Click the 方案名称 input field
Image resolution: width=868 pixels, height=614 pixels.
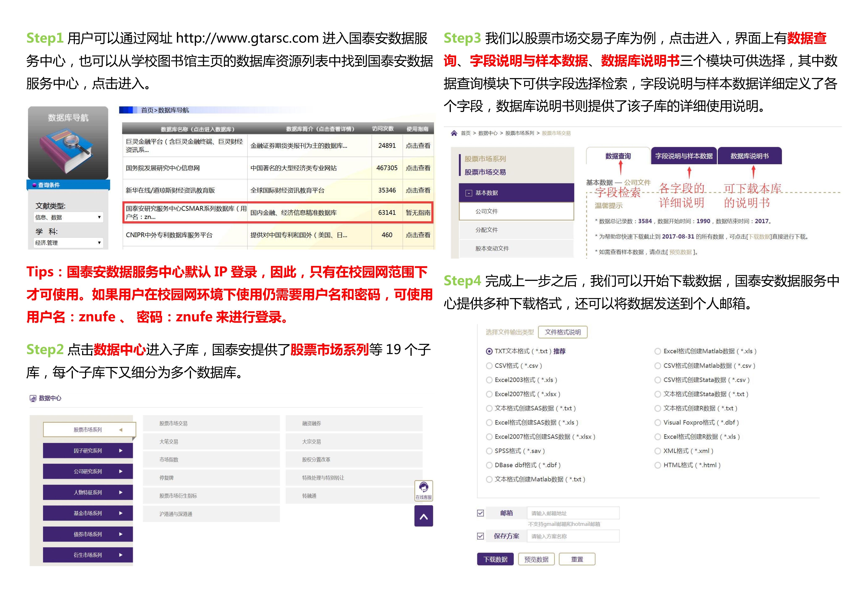(x=573, y=536)
